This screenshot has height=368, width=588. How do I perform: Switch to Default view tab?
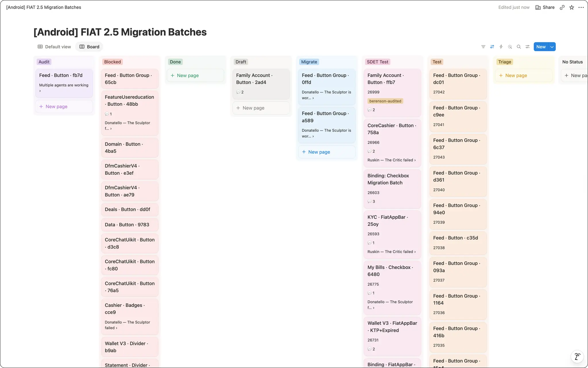54,47
